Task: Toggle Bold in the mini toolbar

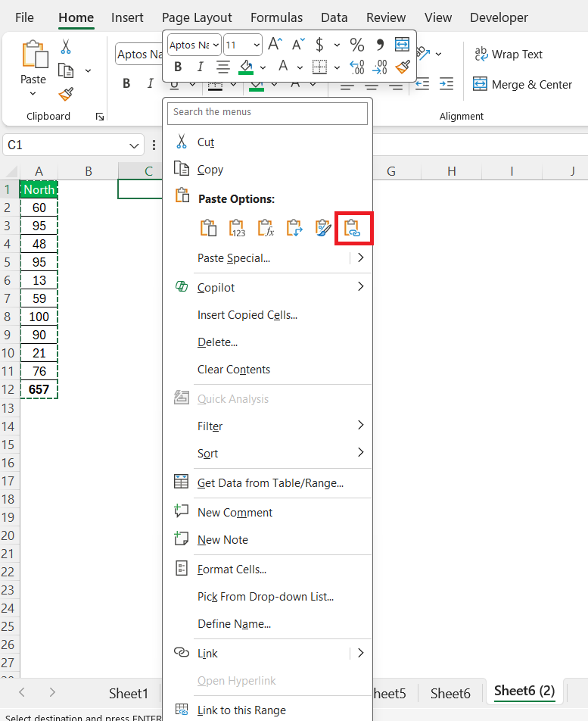Action: tap(178, 67)
